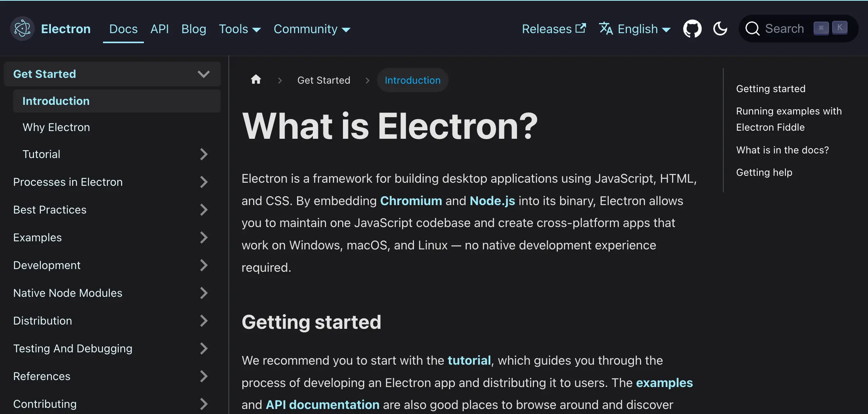Follow the API documentation link
Viewport: 868px width, 414px height.
click(x=323, y=405)
